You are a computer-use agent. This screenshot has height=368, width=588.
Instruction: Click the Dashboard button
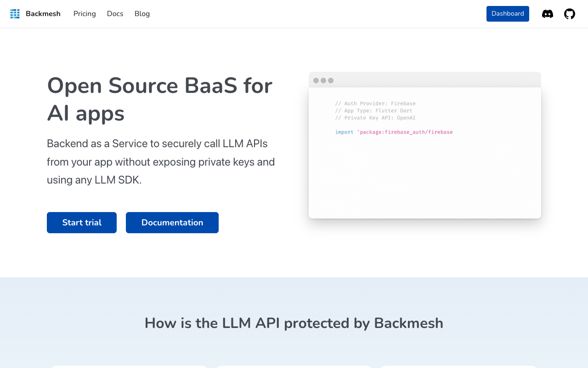[x=508, y=14]
